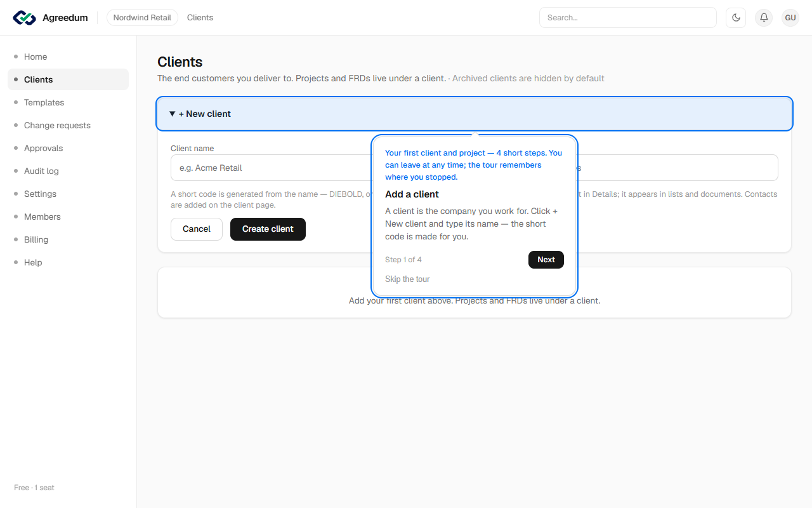Open notifications bell icon
This screenshot has width=812, height=508.
764,18
